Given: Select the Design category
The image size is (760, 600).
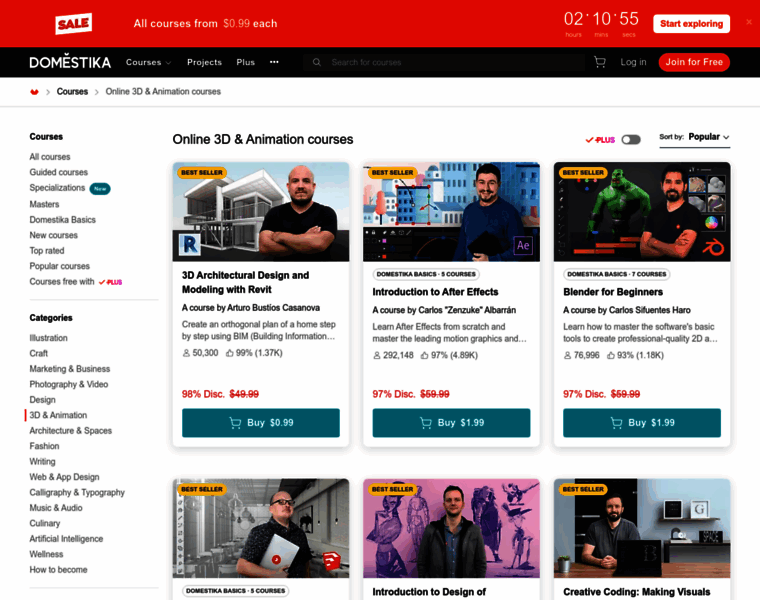Looking at the screenshot, I should click(42, 400).
